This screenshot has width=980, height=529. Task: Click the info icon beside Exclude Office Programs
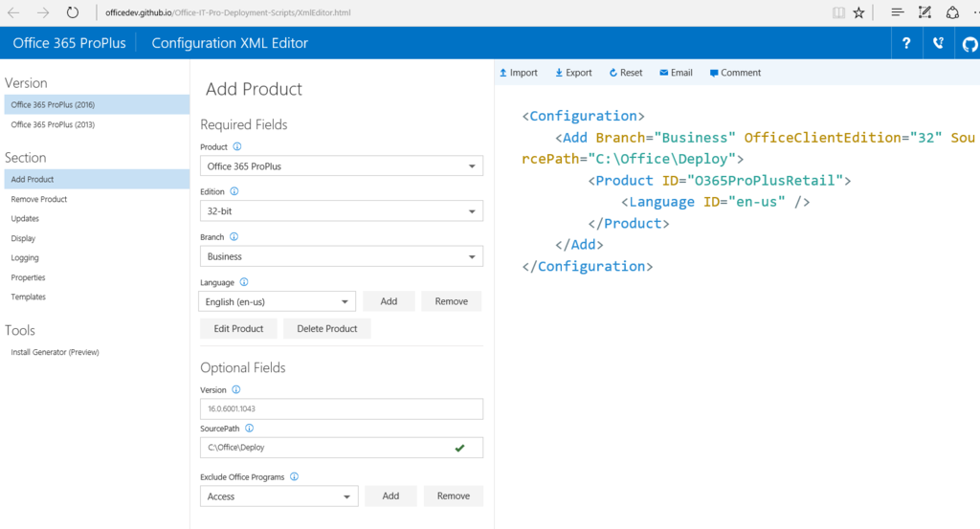(x=295, y=476)
